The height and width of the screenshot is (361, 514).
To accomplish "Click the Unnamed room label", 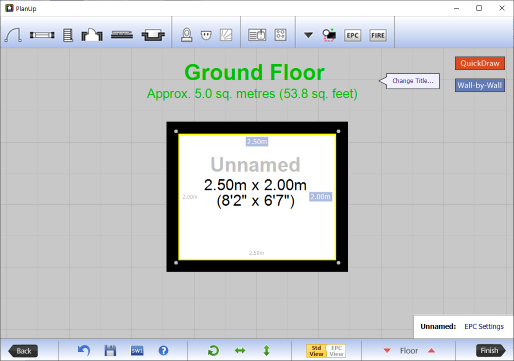I will [x=256, y=165].
